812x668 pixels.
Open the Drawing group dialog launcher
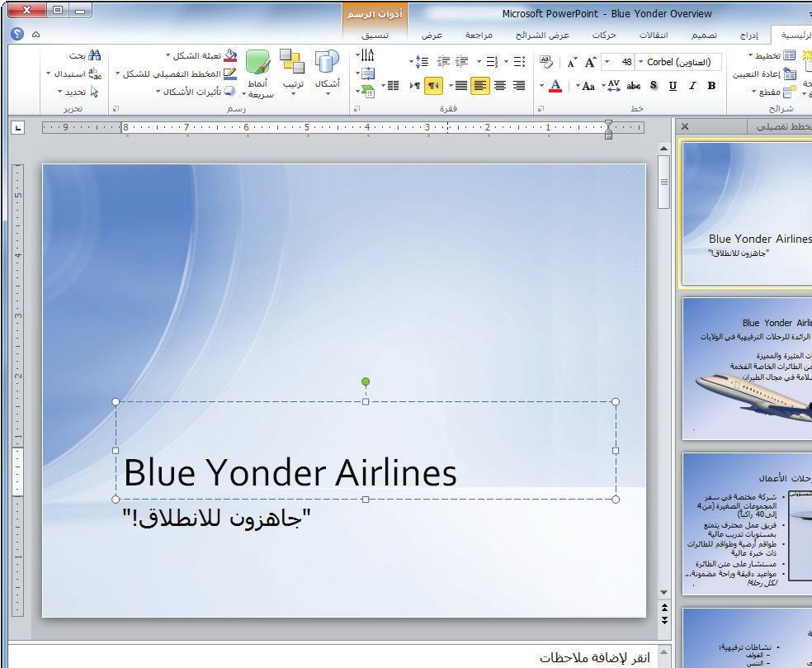116,109
